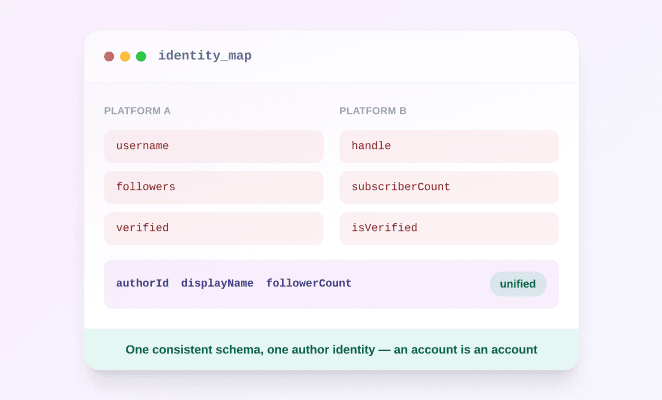This screenshot has width=662, height=400.
Task: Click the green window dot
Action: [x=141, y=56]
